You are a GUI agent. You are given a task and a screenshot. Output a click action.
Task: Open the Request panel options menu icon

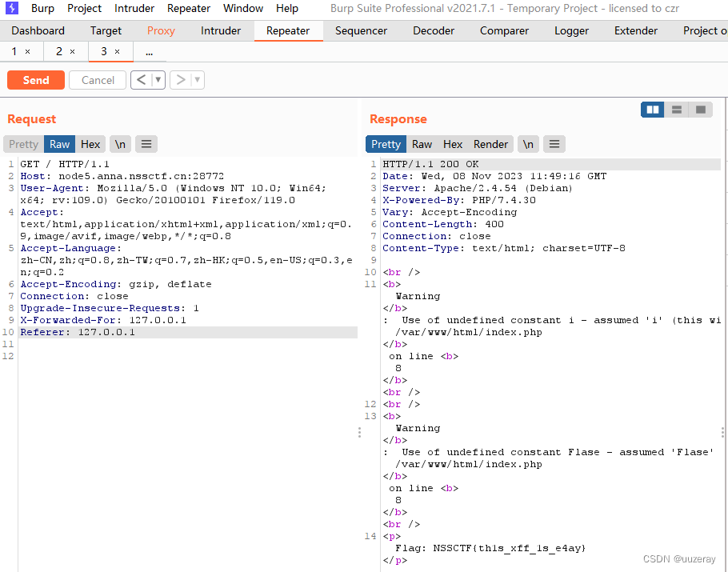click(x=146, y=144)
